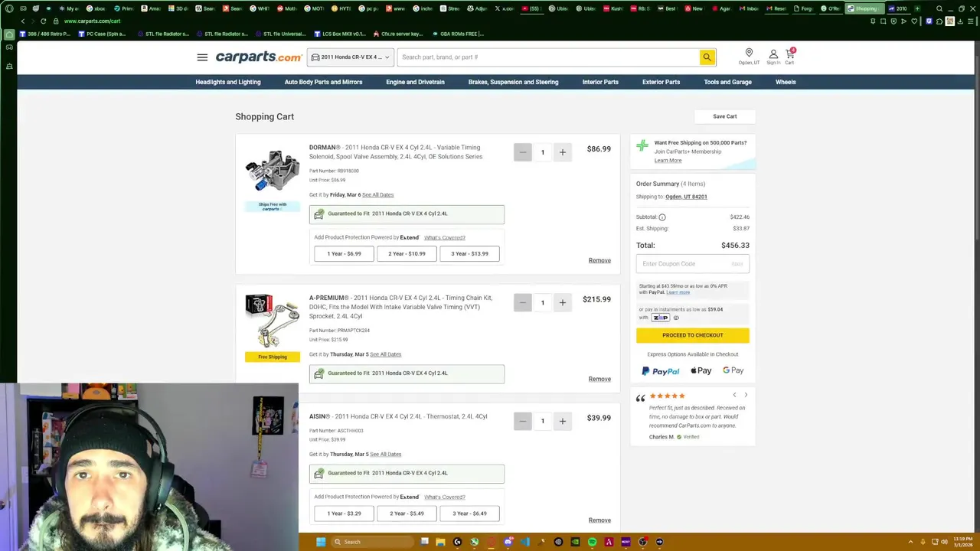Pay with Google Pay express option
Viewport: 980px width, 551px height.
pos(733,371)
